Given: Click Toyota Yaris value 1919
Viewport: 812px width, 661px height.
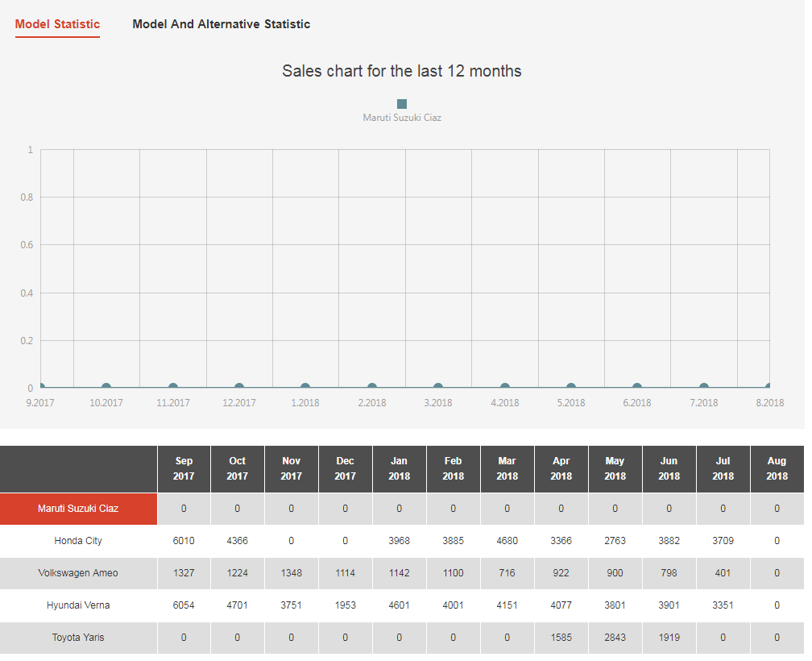Looking at the screenshot, I should (x=669, y=638).
